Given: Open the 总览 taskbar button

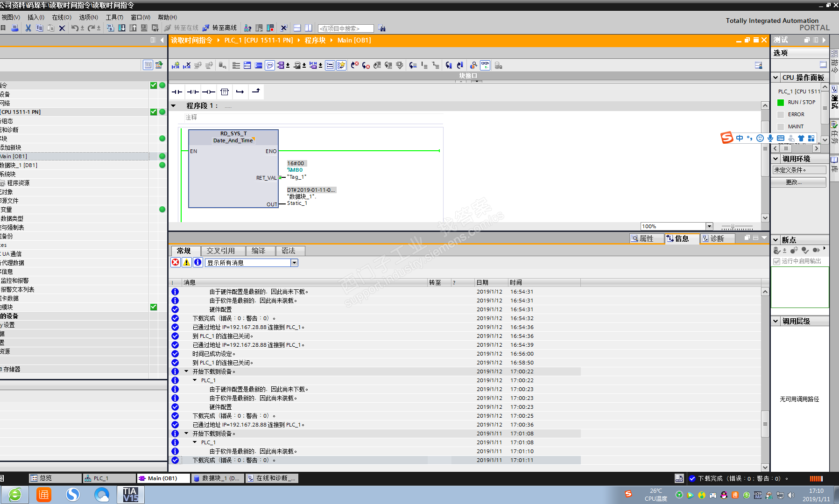Looking at the screenshot, I should 55,478.
